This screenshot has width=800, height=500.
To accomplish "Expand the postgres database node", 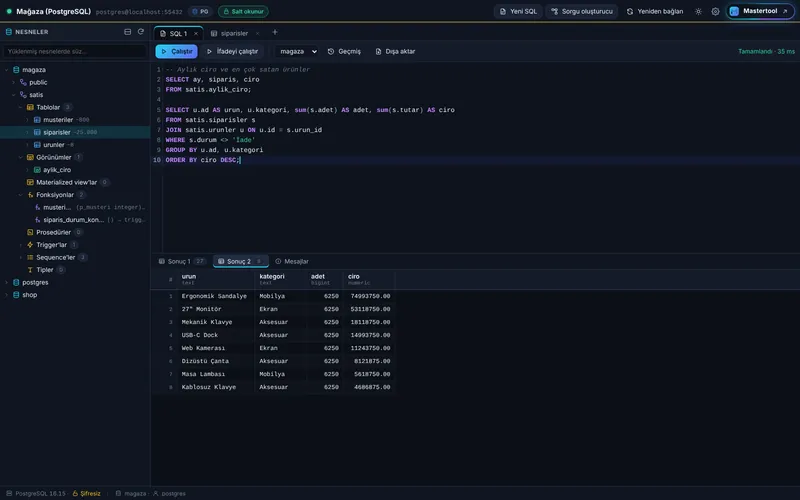I will pyautogui.click(x=7, y=282).
